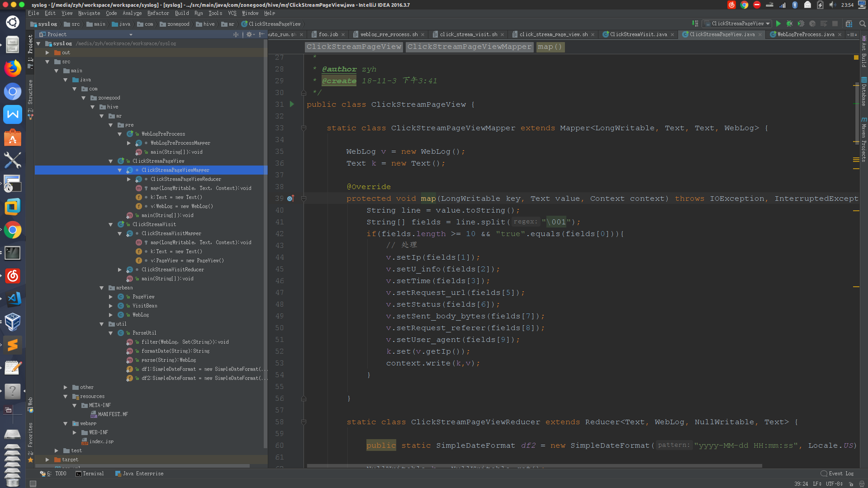Hide the Project tool window

pos(261,34)
